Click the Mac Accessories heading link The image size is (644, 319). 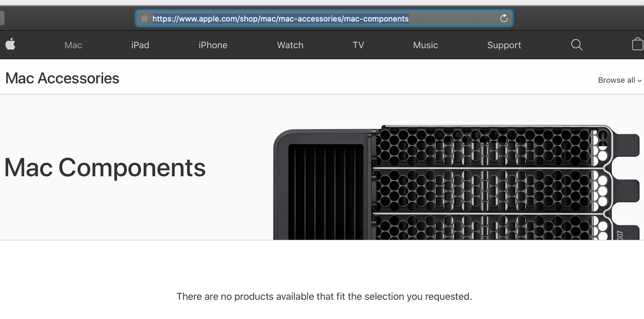(63, 78)
